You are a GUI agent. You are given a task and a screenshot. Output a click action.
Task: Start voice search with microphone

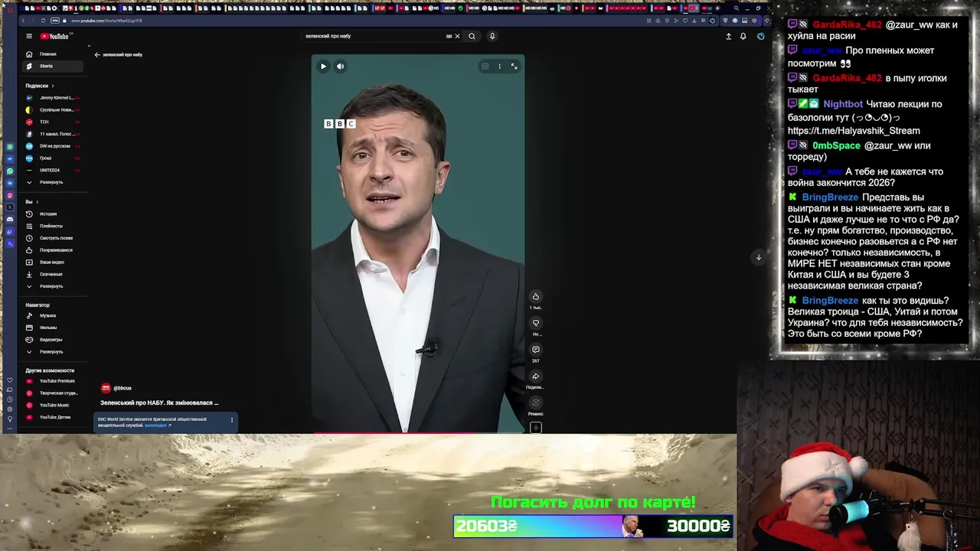tap(492, 36)
